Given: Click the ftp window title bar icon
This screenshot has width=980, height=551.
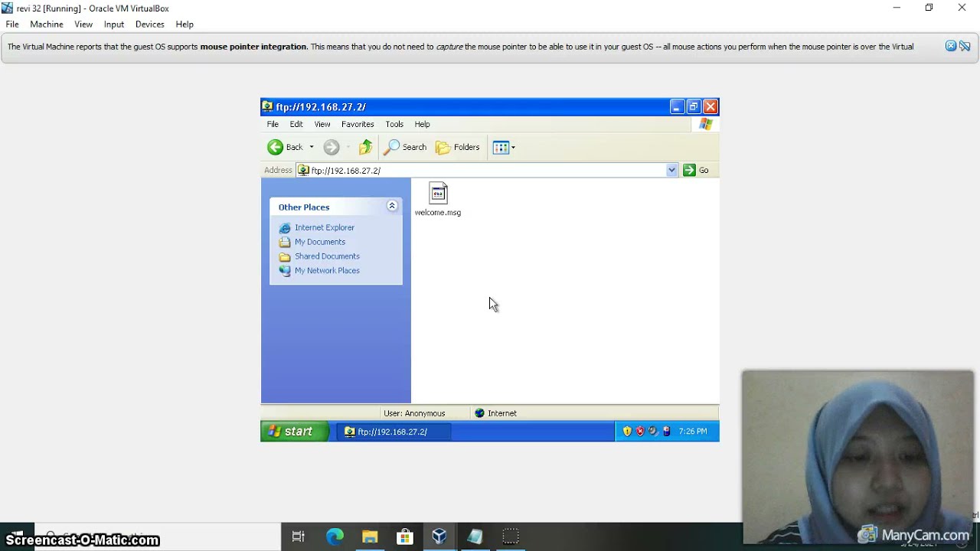Looking at the screenshot, I should [x=267, y=106].
